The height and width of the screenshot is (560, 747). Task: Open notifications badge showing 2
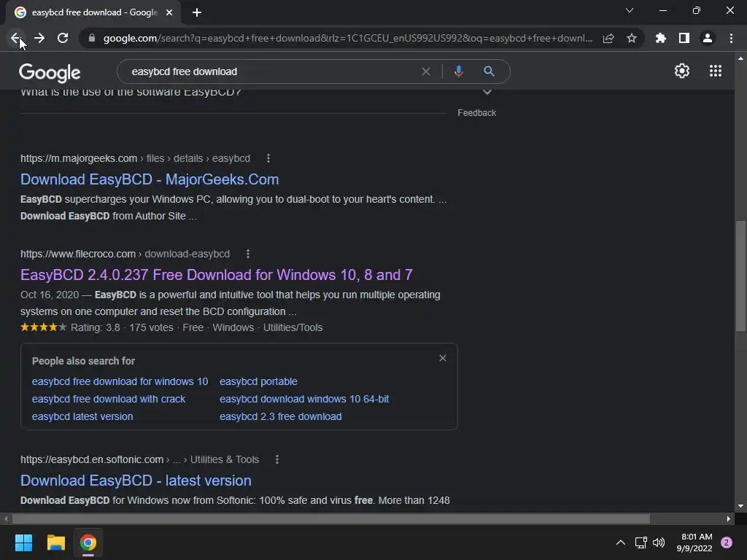click(x=727, y=542)
